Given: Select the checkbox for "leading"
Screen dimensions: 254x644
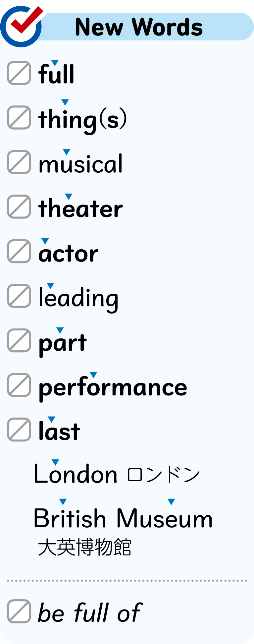Looking at the screenshot, I should pyautogui.click(x=19, y=296).
